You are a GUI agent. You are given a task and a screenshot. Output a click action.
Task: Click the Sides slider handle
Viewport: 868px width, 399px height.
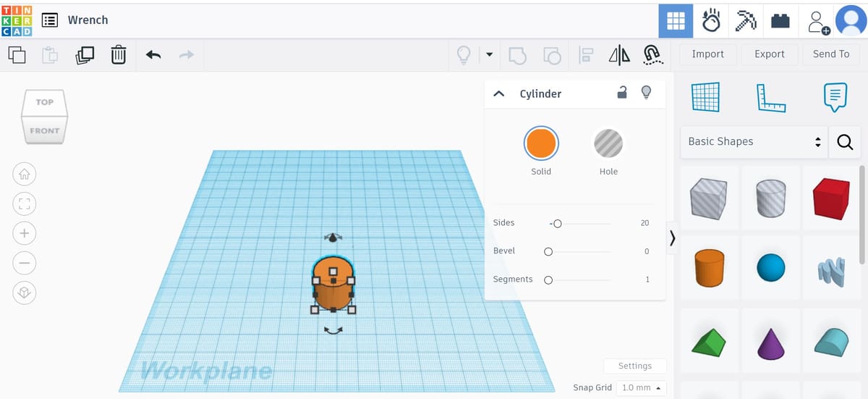pos(557,224)
